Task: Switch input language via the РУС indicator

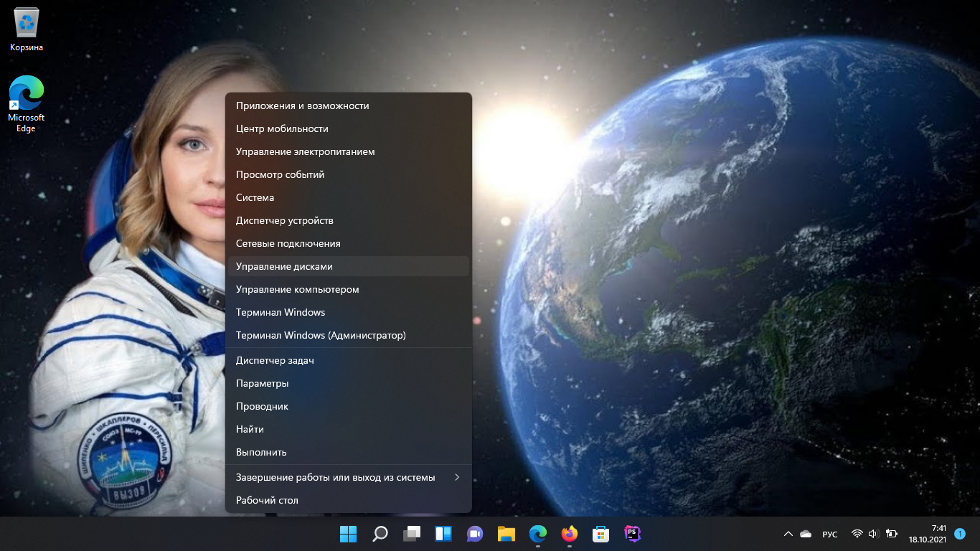Action: (x=829, y=534)
